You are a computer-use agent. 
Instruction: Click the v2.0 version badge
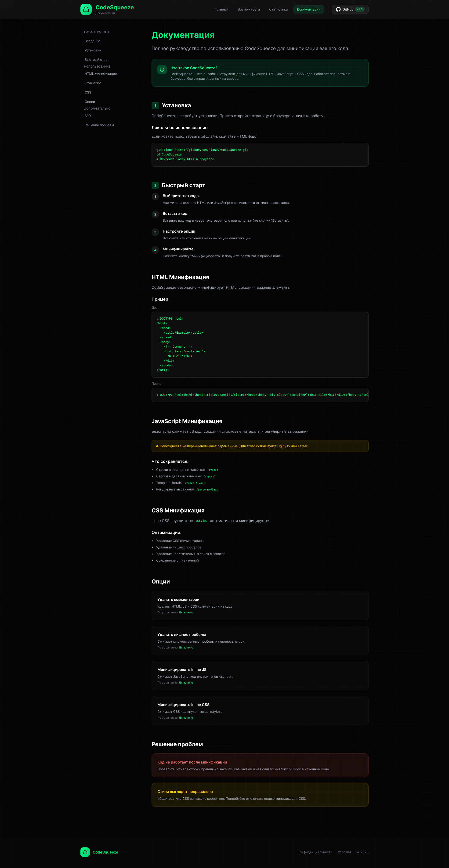click(360, 9)
